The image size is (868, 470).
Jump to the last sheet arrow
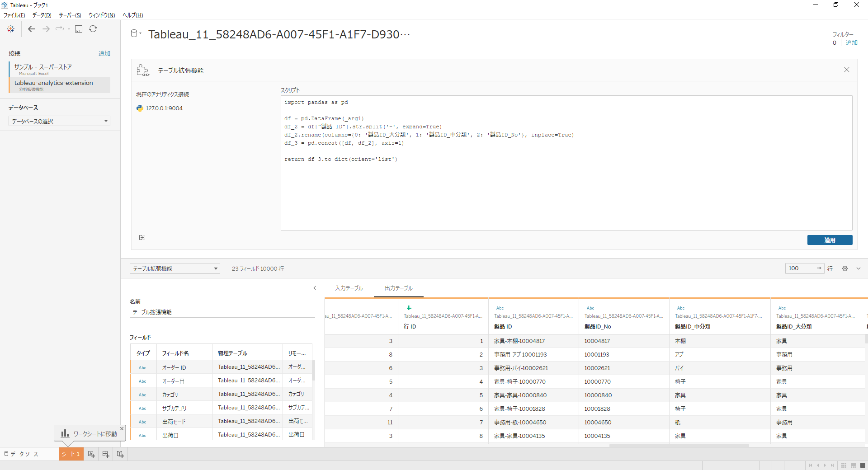pos(832,465)
